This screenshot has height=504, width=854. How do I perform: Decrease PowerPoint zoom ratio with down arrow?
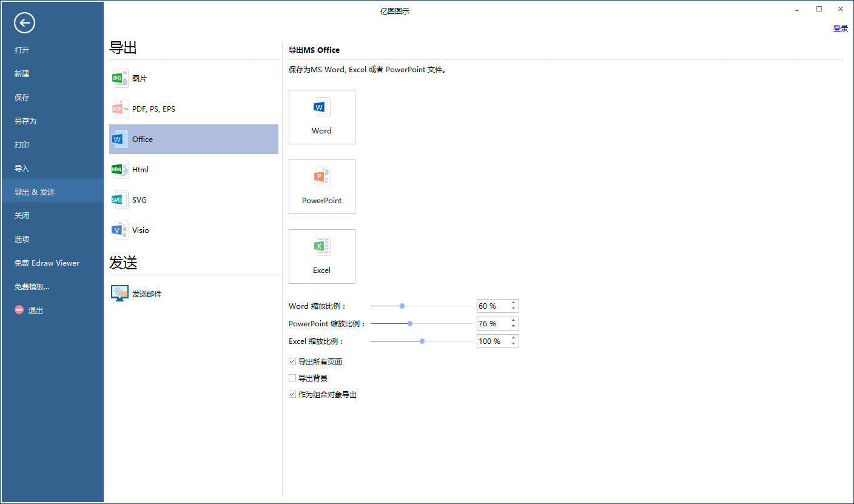pyautogui.click(x=513, y=327)
